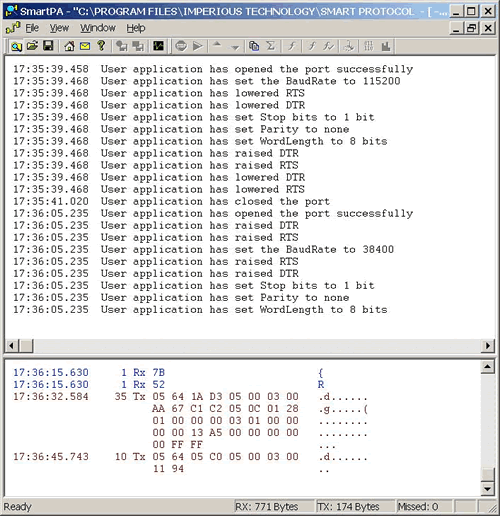Open the Window menu
Image resolution: width=500 pixels, height=516 pixels.
click(98, 28)
